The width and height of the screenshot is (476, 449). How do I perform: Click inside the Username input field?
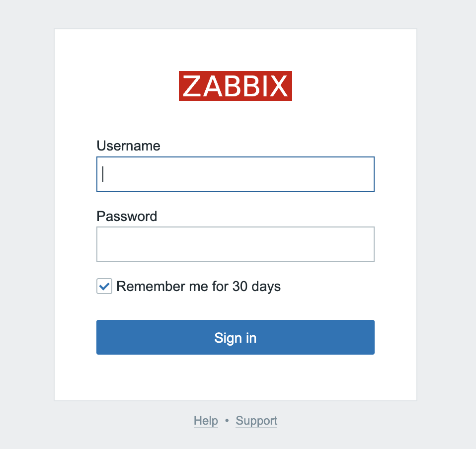tap(235, 174)
